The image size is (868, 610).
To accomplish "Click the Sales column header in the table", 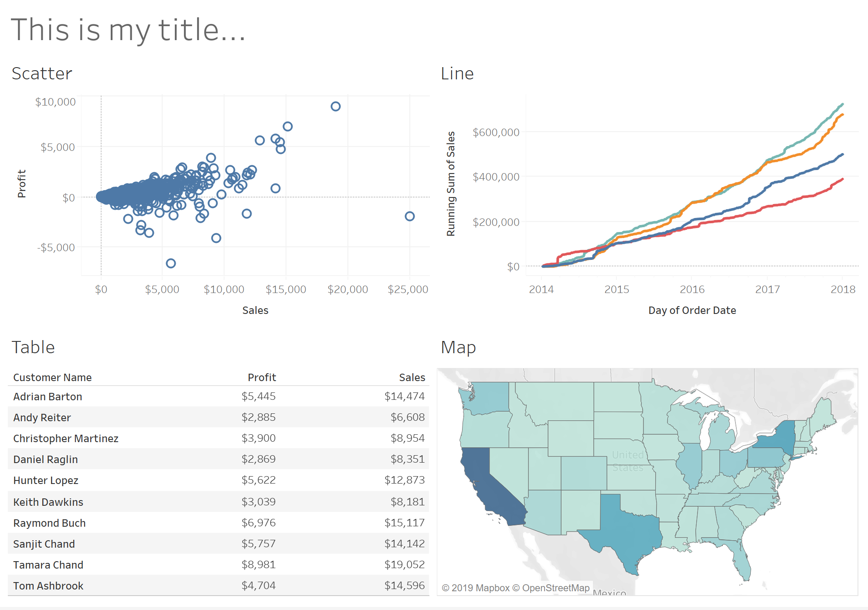I will tap(412, 378).
